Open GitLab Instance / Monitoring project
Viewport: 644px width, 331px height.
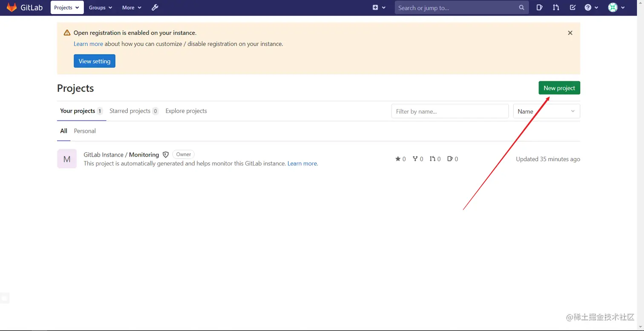[121, 154]
